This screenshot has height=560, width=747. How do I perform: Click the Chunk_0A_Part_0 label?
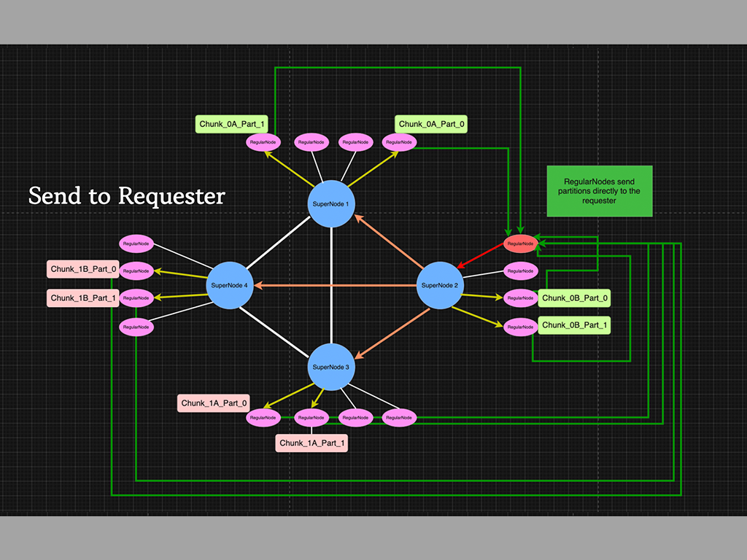pos(430,125)
